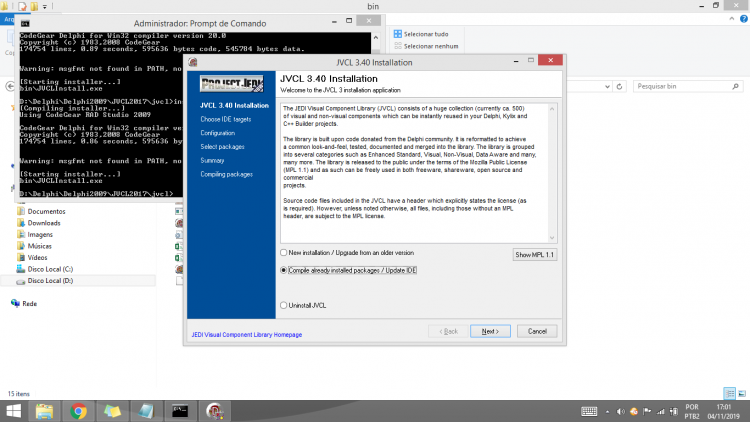Cancel the JVCL installation
This screenshot has width=750, height=422.
(x=537, y=331)
